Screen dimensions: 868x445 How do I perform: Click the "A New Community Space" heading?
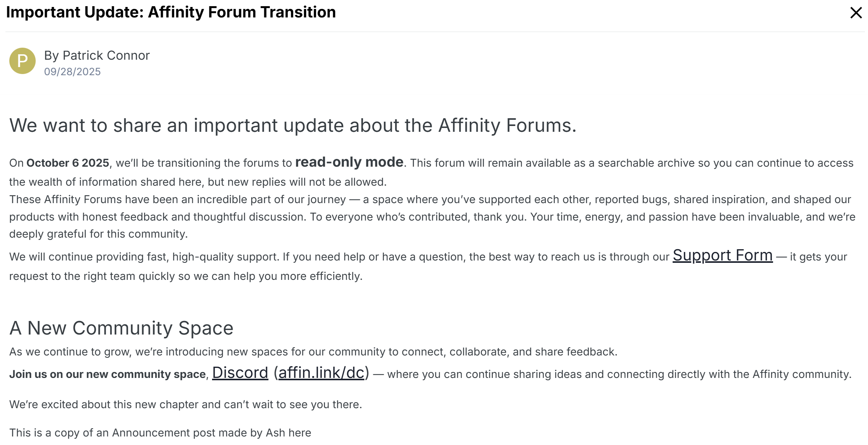coord(122,328)
